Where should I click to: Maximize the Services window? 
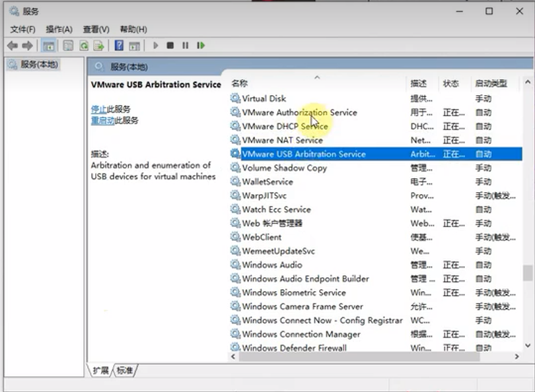pos(489,11)
